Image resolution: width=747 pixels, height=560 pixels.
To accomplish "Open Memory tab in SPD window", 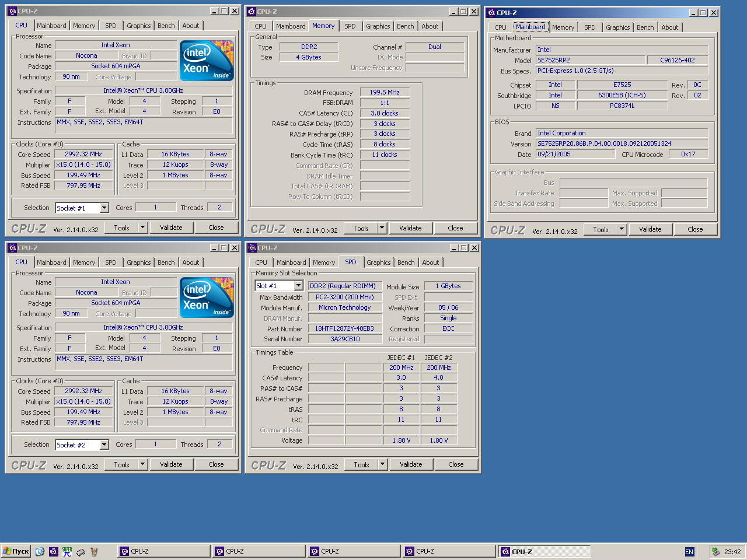I will pyautogui.click(x=324, y=262).
